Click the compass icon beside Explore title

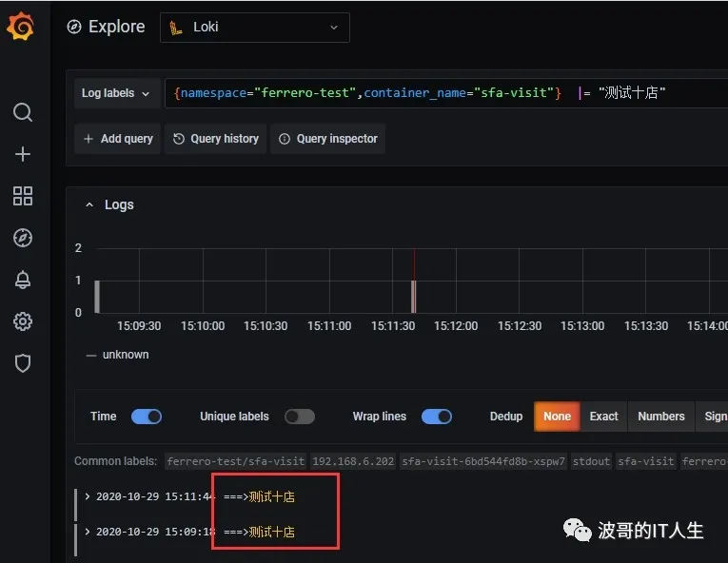74,27
